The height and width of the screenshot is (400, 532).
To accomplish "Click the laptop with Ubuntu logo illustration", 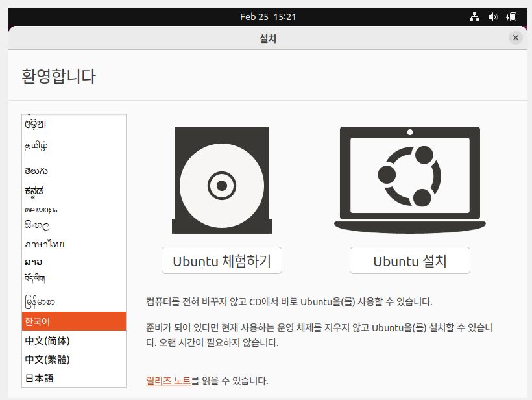I will pos(410,180).
